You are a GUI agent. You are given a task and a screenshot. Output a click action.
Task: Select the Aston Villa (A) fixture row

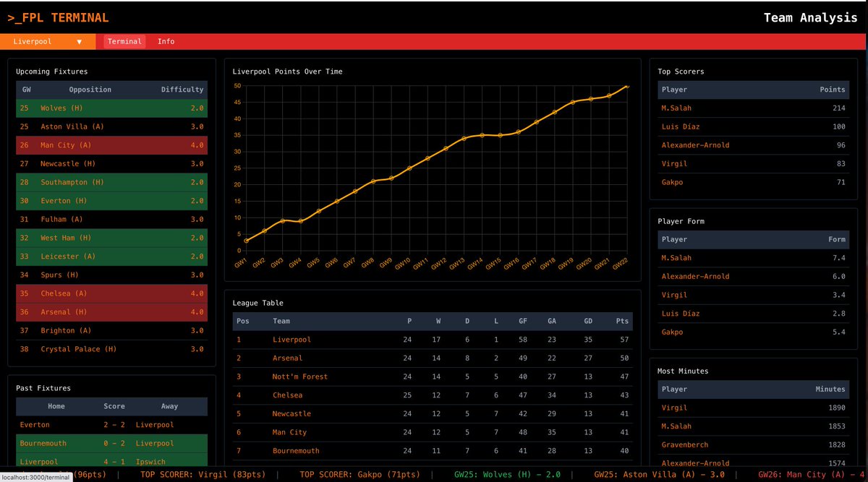pos(111,126)
